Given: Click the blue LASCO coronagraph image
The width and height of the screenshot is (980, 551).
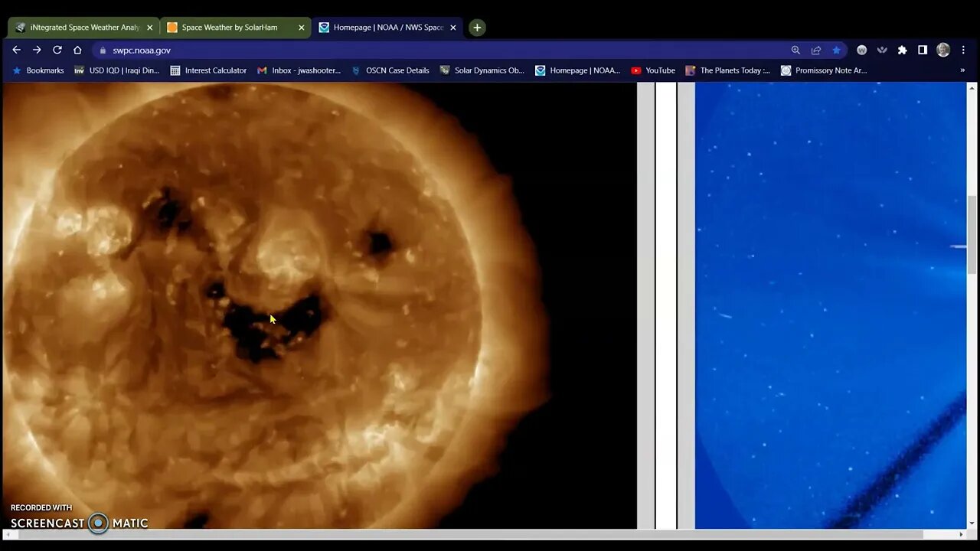Looking at the screenshot, I should pos(831,305).
